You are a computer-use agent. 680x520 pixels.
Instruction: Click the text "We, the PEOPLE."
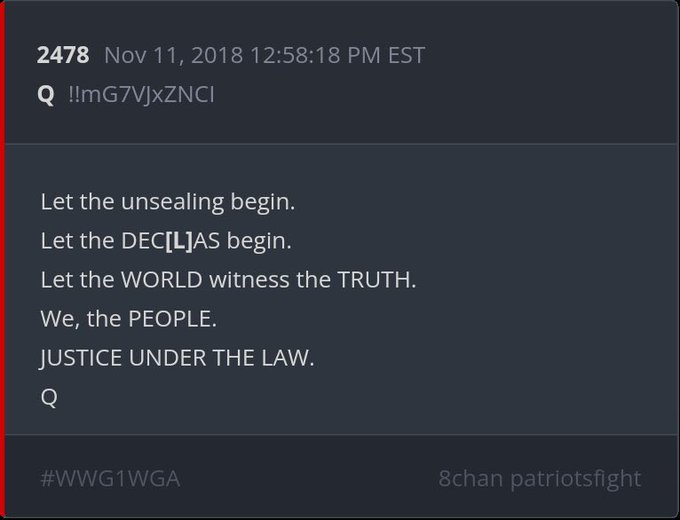(x=128, y=319)
